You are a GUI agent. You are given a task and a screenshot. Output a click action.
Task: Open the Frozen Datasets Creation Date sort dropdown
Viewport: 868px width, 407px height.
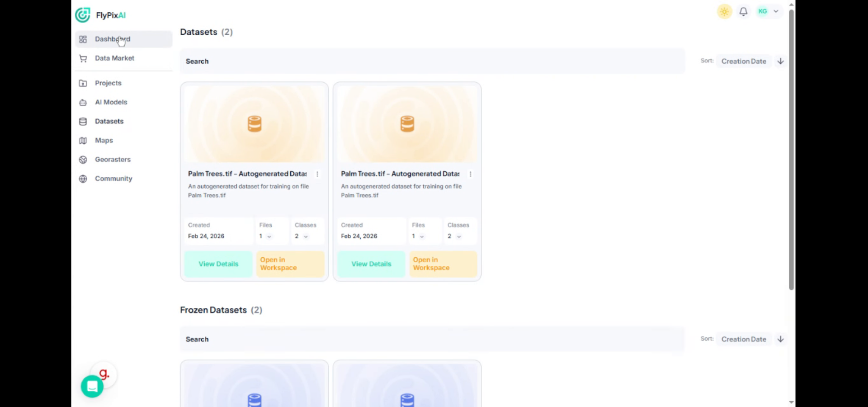click(744, 339)
